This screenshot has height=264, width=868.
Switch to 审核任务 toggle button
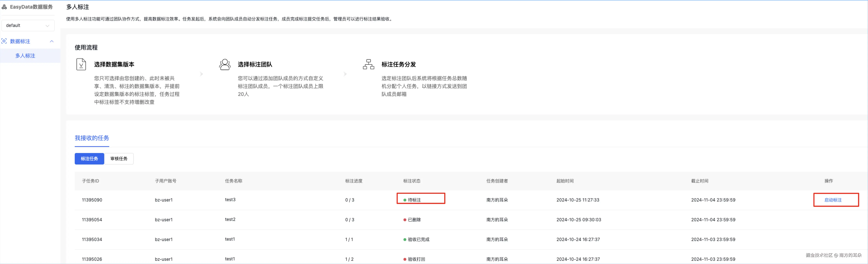coord(119,159)
